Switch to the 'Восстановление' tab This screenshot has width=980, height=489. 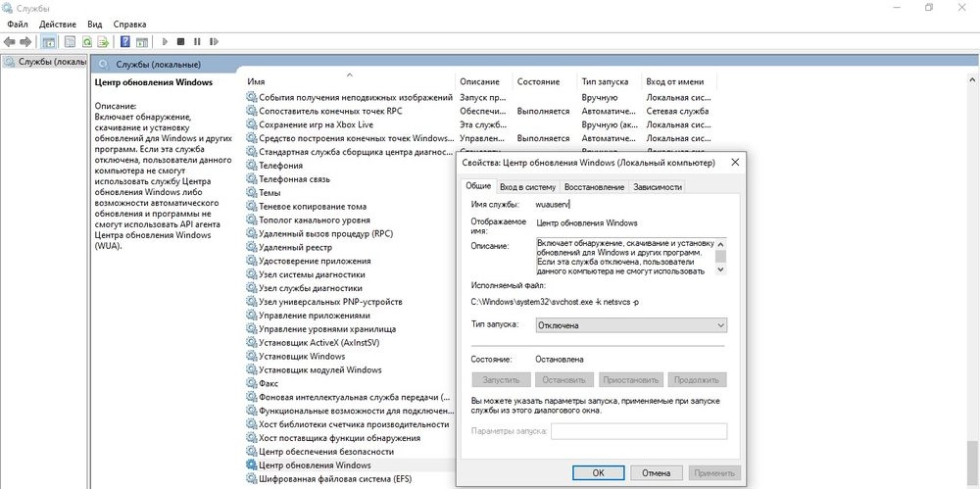coord(594,187)
